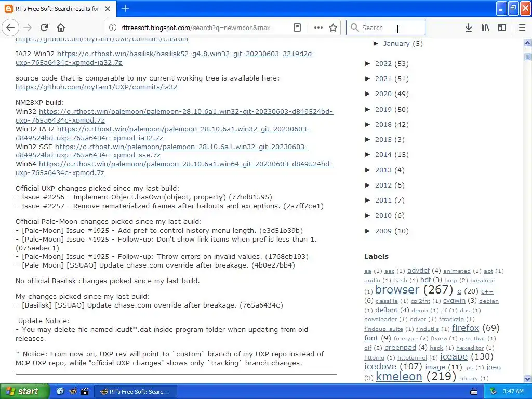The height and width of the screenshot is (399, 532).
Task: Open the UXP commits ia32 GitHub link
Action: [x=96, y=87]
